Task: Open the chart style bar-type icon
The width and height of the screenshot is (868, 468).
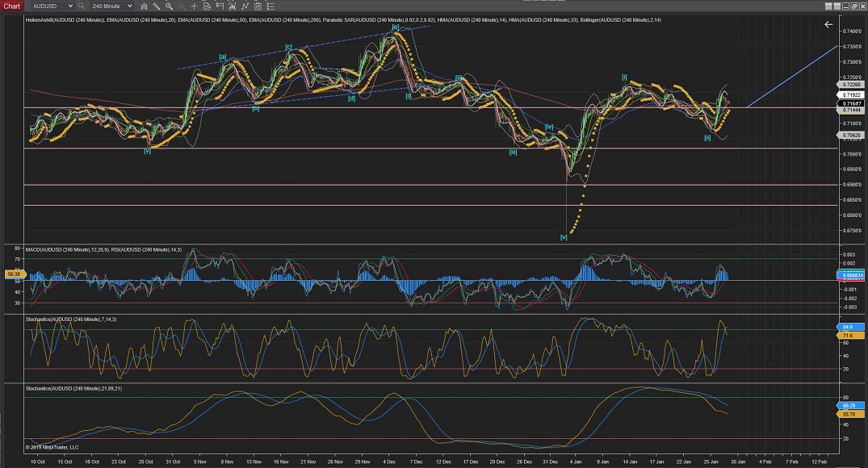Action: point(144,6)
